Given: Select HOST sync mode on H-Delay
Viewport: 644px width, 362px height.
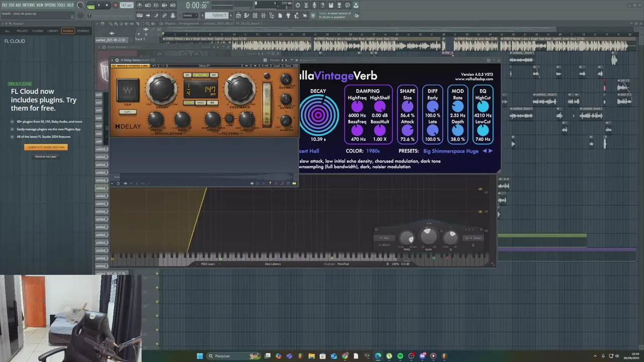Looking at the screenshot, I should [x=201, y=103].
